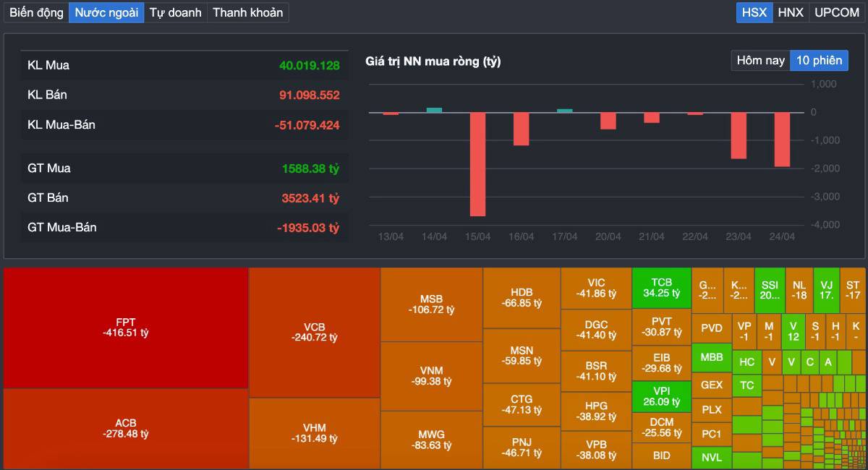Click the HSX exchange button
Screen dimensions: 868x470
(754, 12)
